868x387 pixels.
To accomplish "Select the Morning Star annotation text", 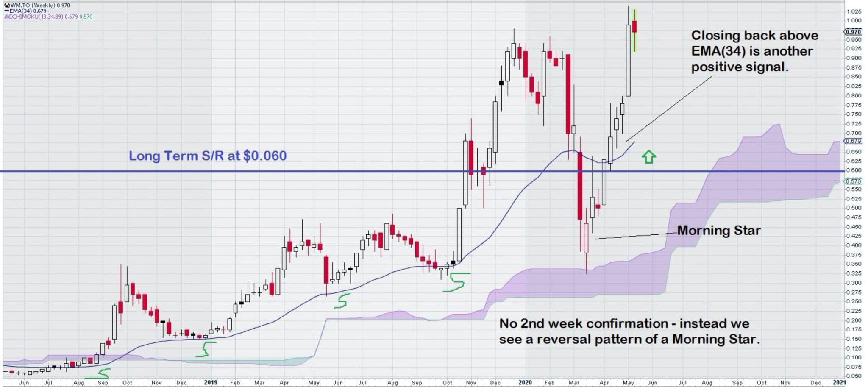I will click(719, 231).
